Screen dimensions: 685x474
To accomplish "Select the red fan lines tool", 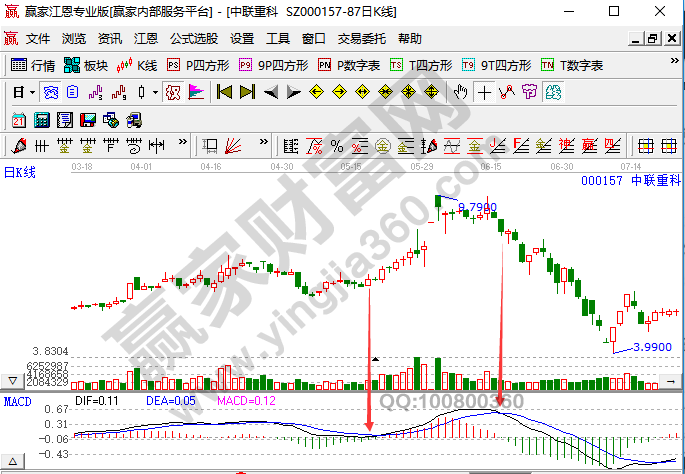I will coord(232,145).
